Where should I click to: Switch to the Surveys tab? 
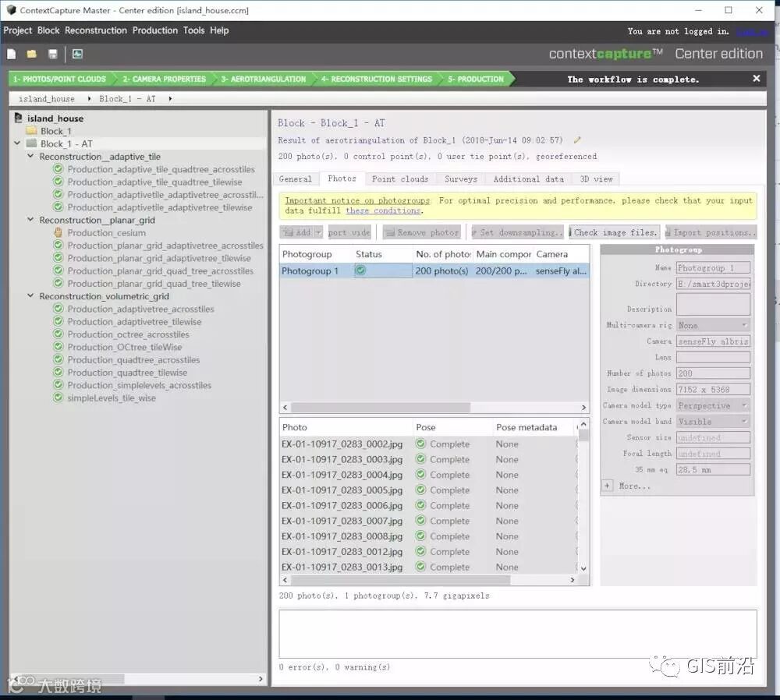[461, 179]
